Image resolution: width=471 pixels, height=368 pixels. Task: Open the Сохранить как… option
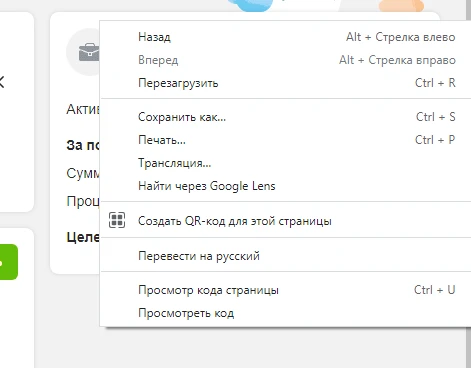pos(286,117)
